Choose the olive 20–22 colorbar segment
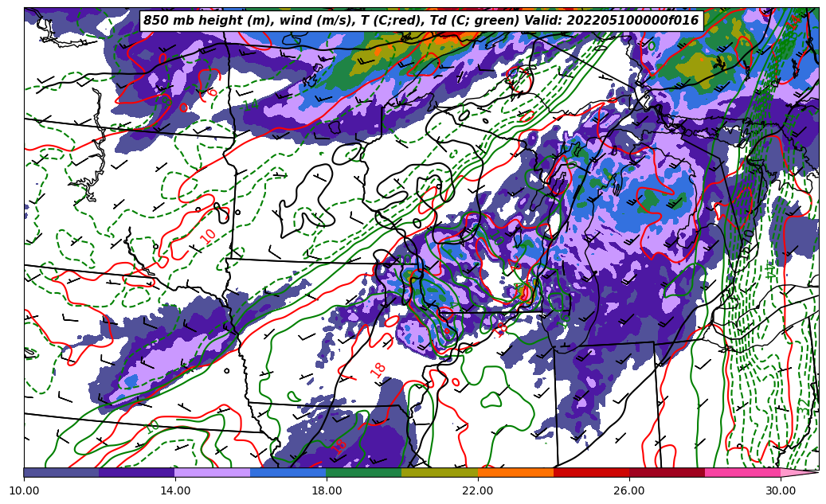This screenshot has width=826, height=504. point(440,472)
